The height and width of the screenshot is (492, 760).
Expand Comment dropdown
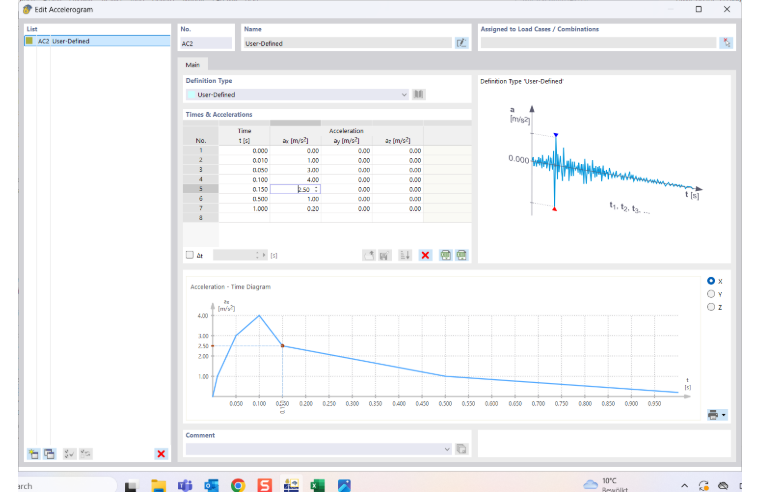(447, 449)
